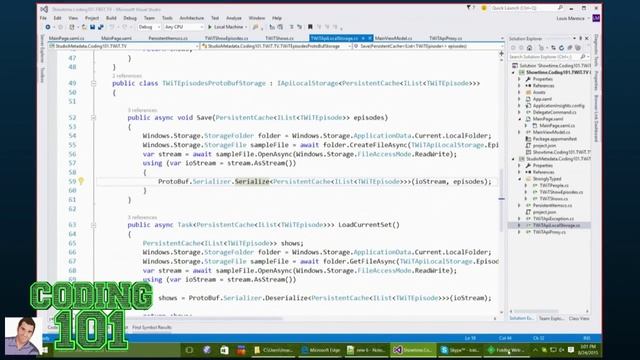
Task: Open the Diagnostic Tools side tab
Action: point(596,51)
